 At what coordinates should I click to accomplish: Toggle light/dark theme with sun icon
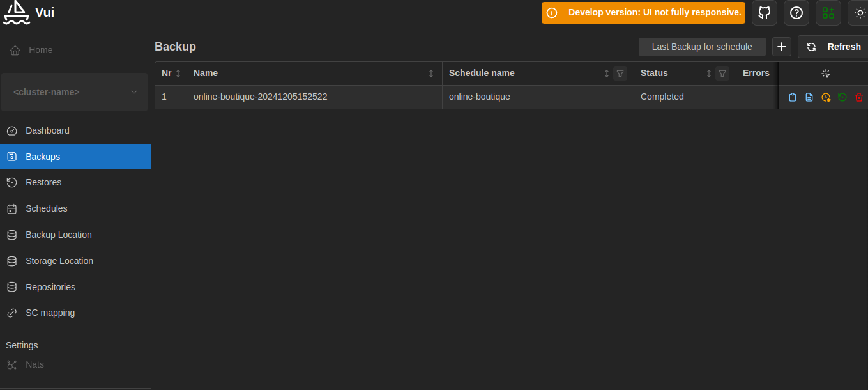[x=859, y=13]
